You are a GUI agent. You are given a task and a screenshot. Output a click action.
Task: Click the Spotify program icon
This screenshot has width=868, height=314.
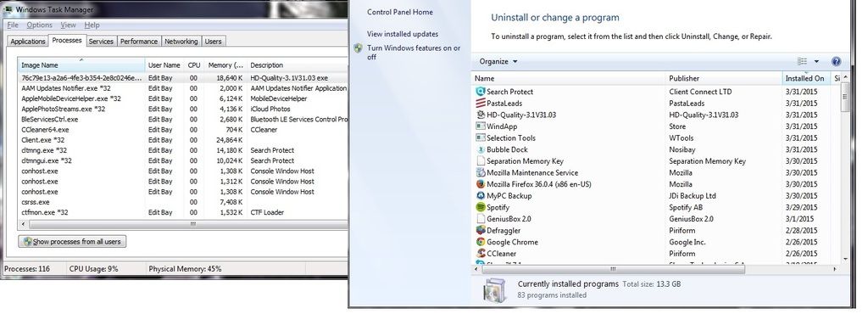point(481,207)
